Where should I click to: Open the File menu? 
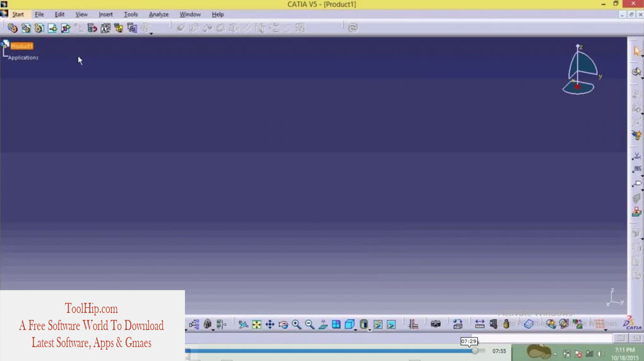(x=39, y=15)
